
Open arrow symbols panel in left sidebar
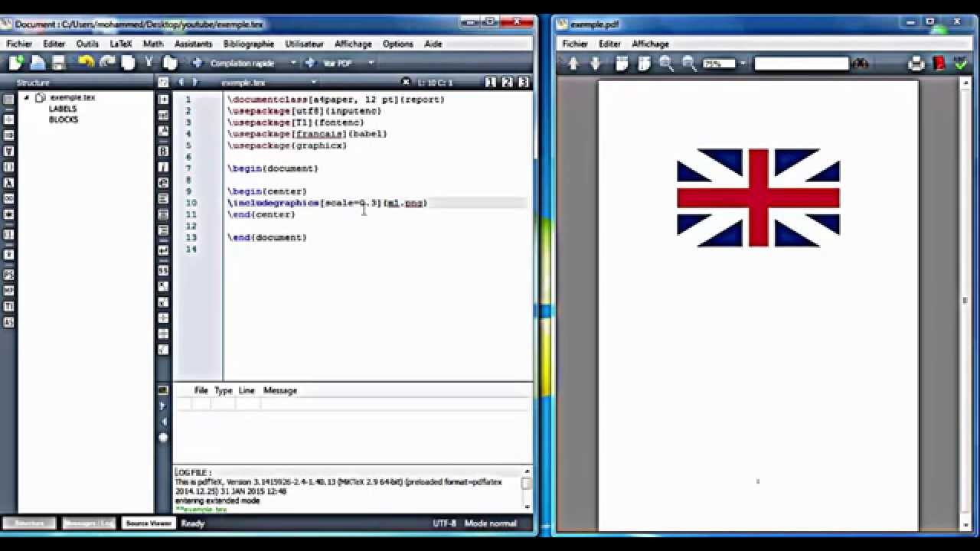(8, 135)
